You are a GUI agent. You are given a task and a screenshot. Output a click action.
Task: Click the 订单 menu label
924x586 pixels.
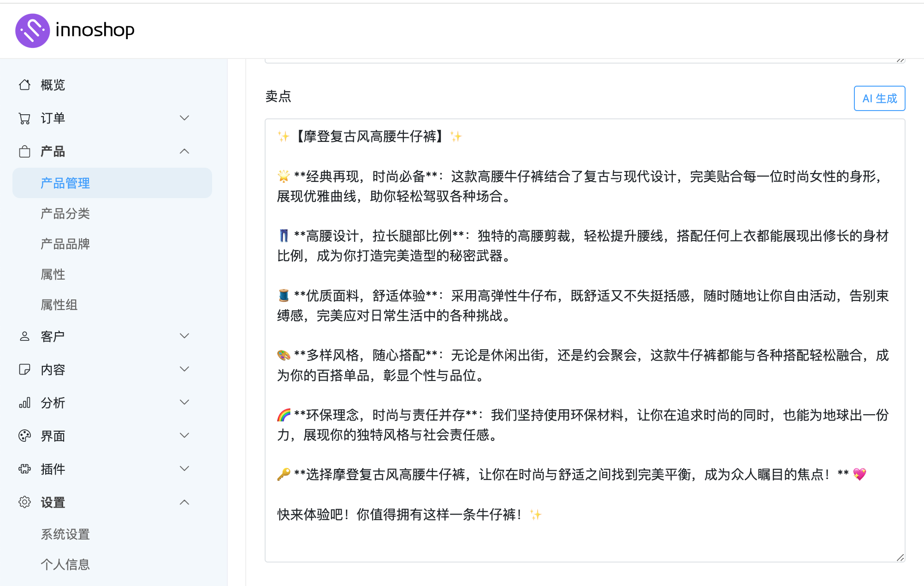pos(53,118)
